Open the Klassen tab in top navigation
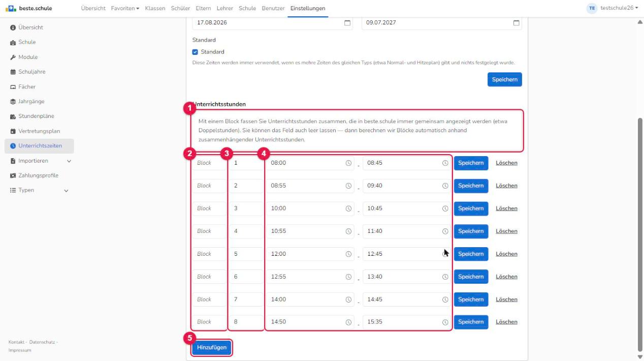644x361 pixels. coord(155,8)
